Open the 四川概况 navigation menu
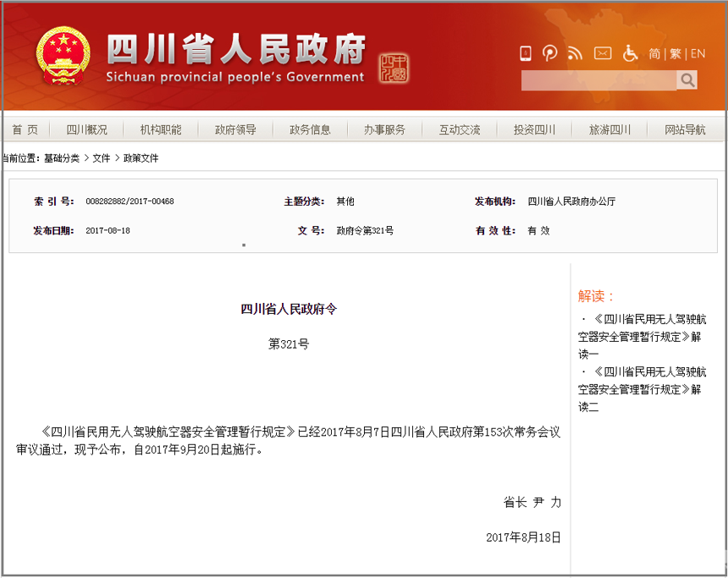Image resolution: width=728 pixels, height=578 pixels. tap(87, 129)
